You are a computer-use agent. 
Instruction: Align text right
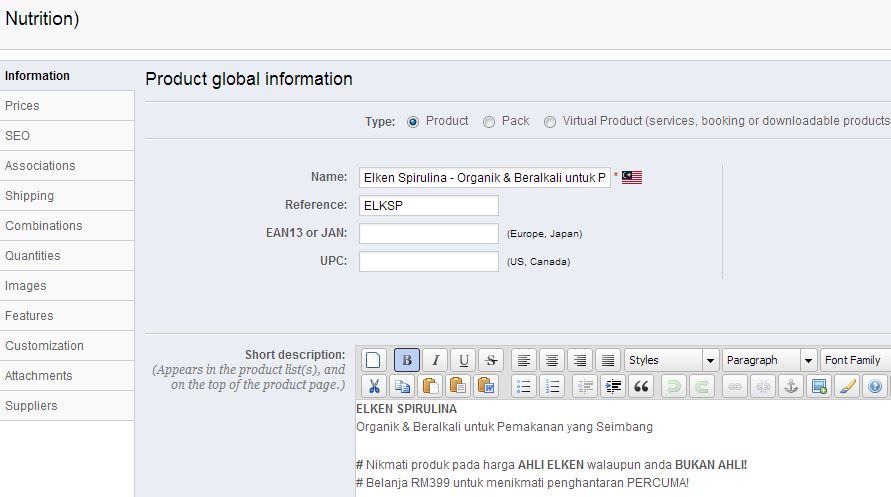tap(580, 360)
